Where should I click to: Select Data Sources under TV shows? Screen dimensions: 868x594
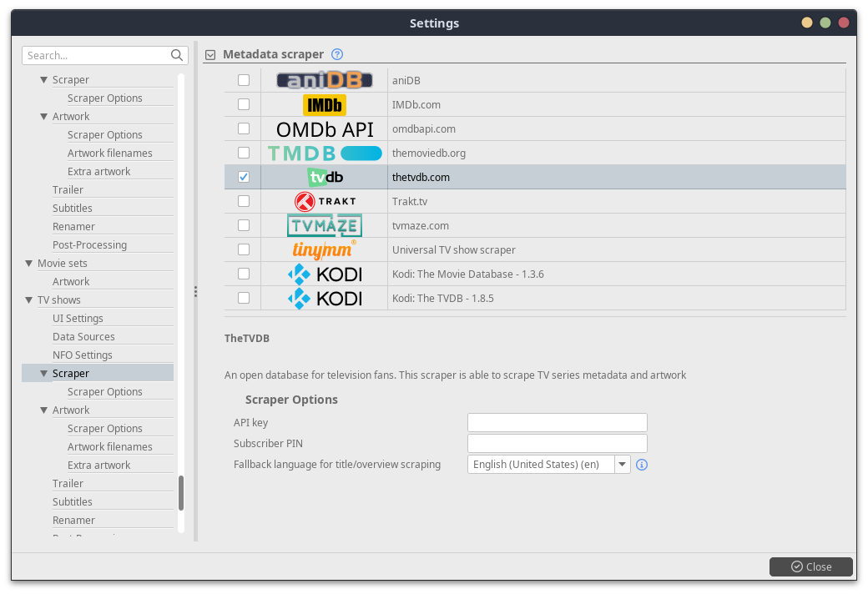83,337
